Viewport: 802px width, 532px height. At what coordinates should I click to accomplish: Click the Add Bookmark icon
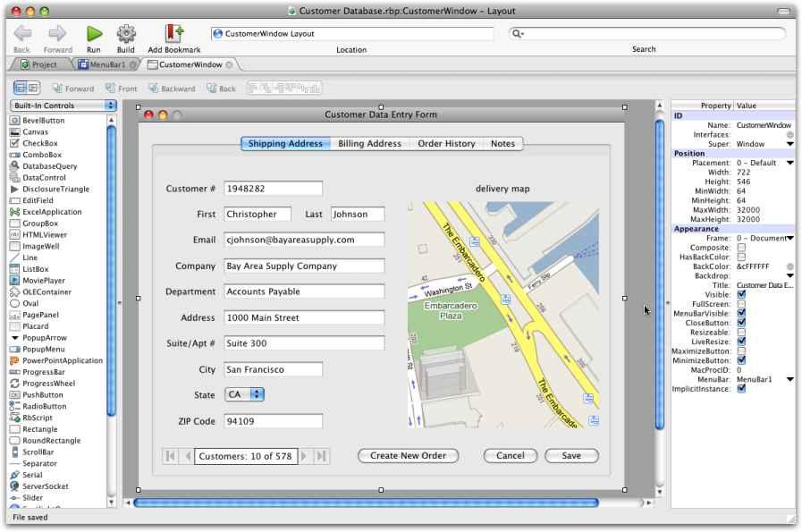pyautogui.click(x=173, y=34)
